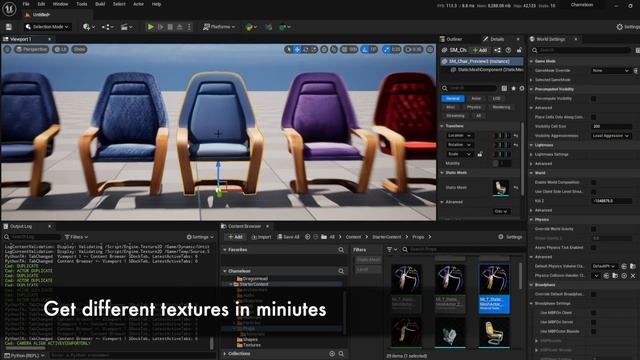Toggle the Override World Gravity checkbox
The height and width of the screenshot is (360, 640).
(593, 229)
